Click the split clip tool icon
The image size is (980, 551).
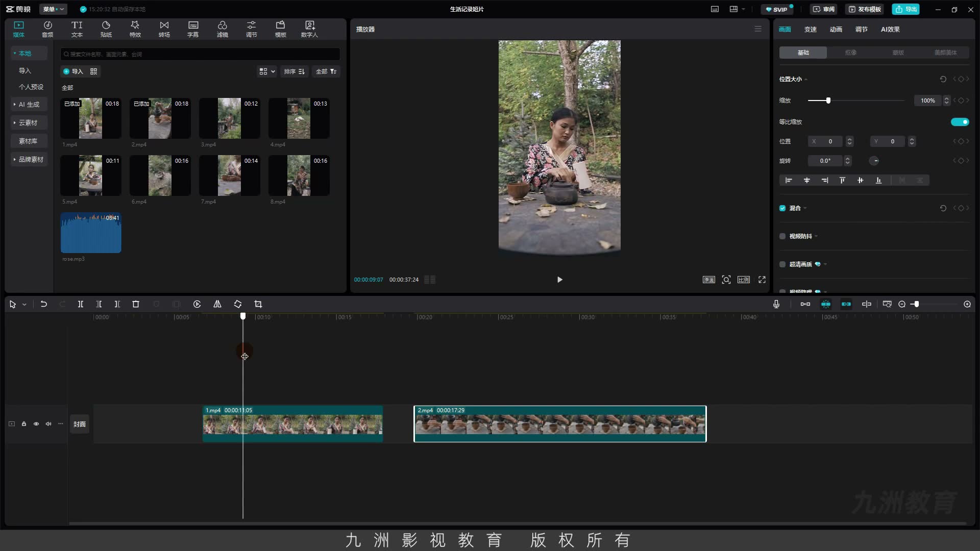pyautogui.click(x=81, y=304)
